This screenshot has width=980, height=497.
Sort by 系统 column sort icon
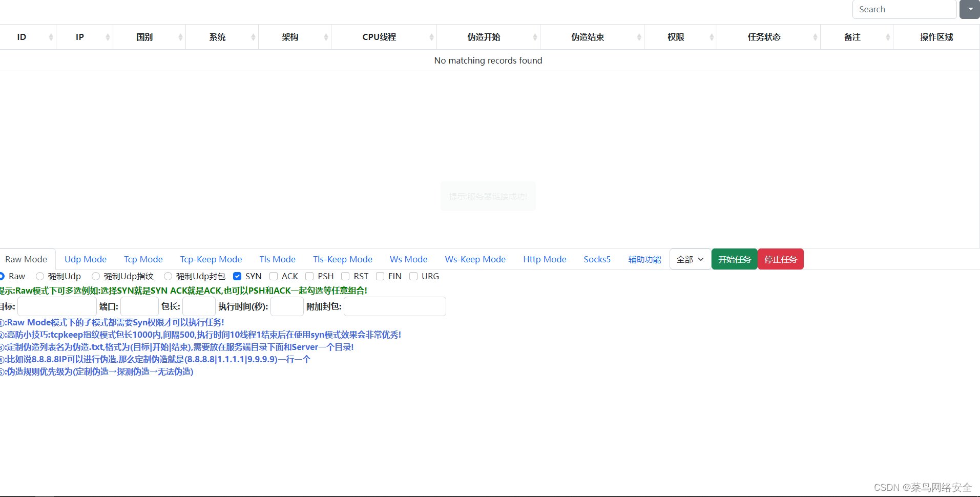pyautogui.click(x=253, y=37)
